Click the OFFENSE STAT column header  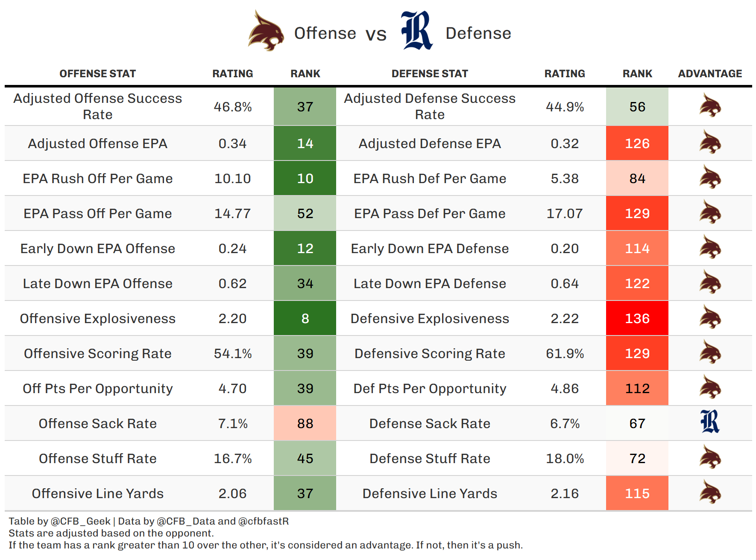[97, 74]
